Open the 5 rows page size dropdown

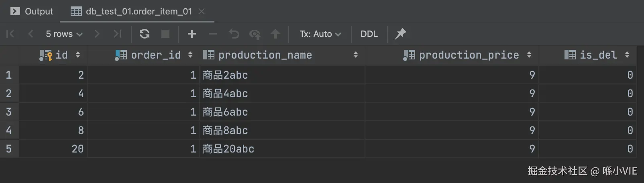coord(64,34)
